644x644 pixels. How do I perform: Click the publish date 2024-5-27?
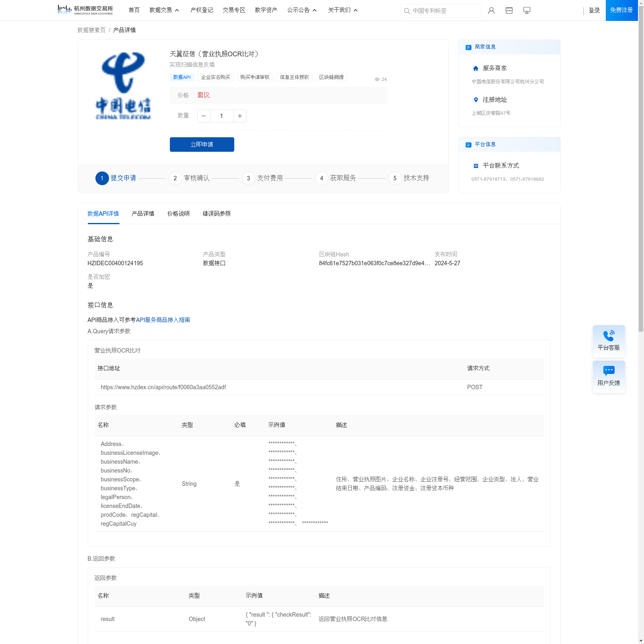(x=447, y=263)
